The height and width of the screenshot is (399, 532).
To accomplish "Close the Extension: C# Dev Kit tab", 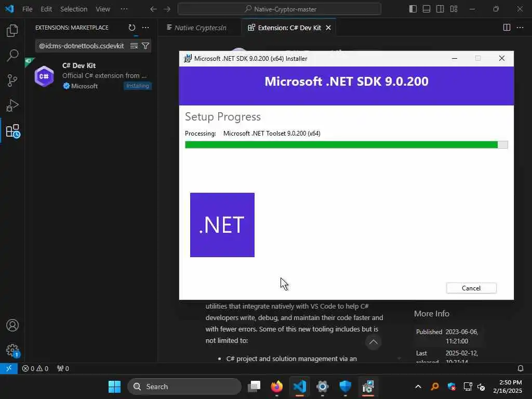I will point(328,28).
